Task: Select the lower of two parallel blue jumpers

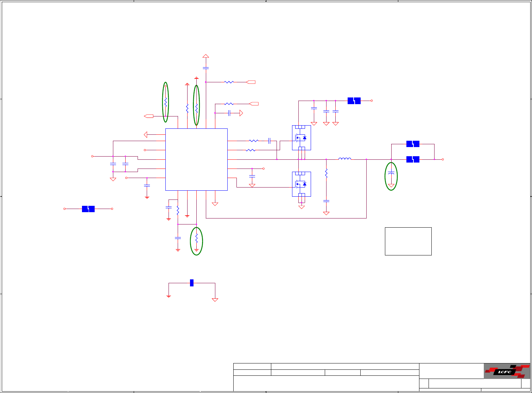Action: [413, 159]
